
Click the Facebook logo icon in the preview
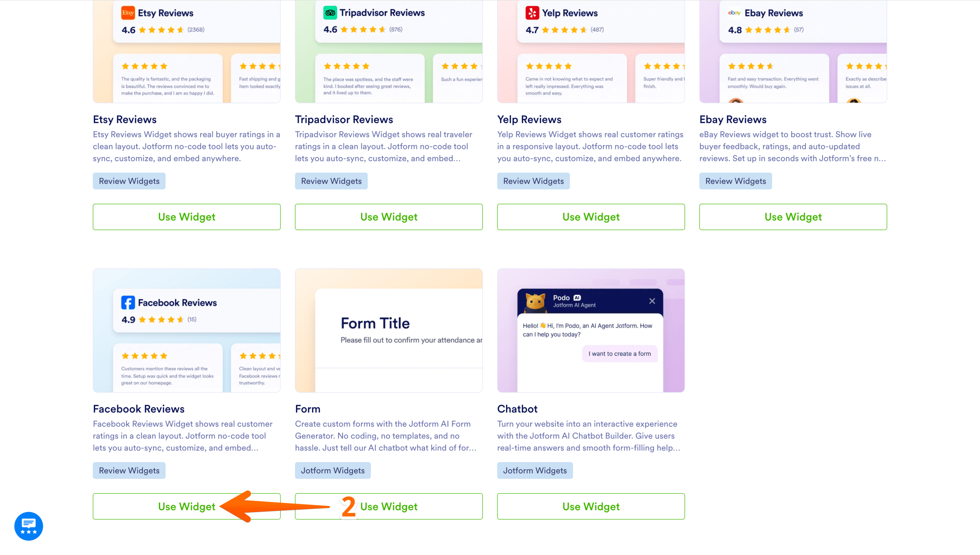pyautogui.click(x=128, y=302)
